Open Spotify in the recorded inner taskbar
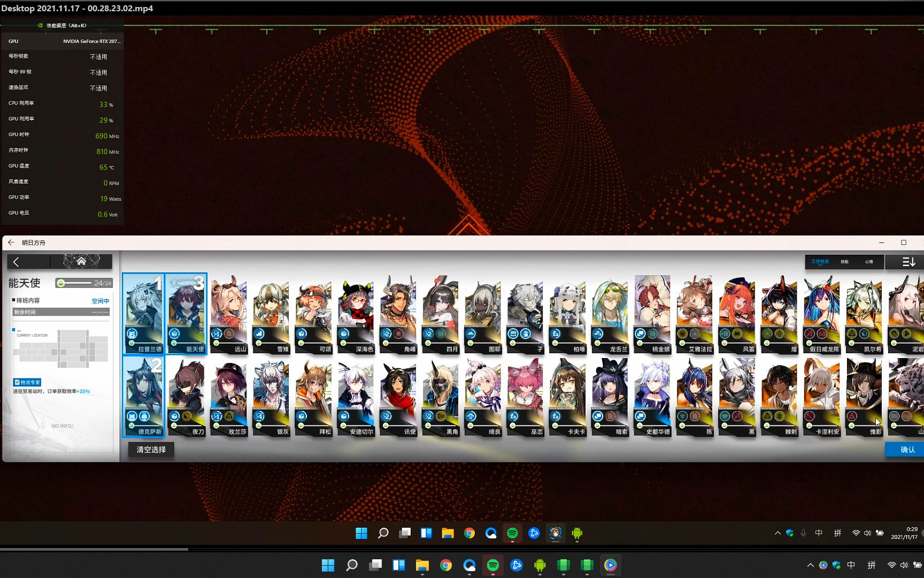The width and height of the screenshot is (924, 578). pos(512,533)
